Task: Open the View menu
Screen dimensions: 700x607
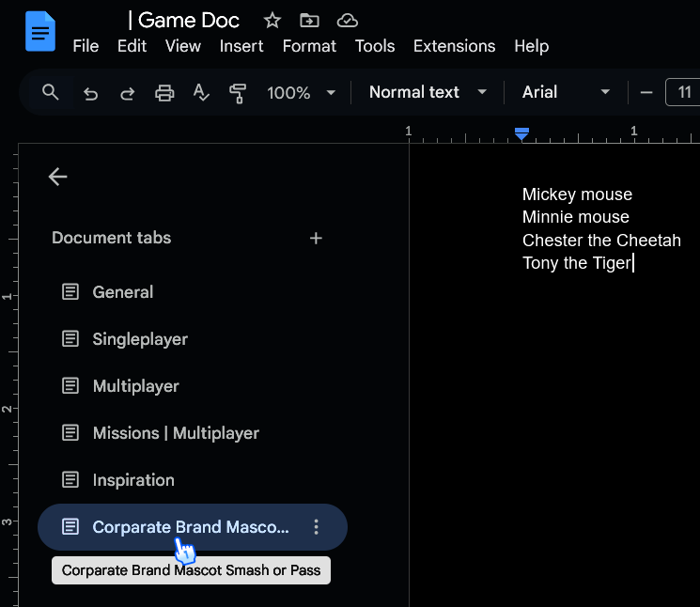Action: 183,46
